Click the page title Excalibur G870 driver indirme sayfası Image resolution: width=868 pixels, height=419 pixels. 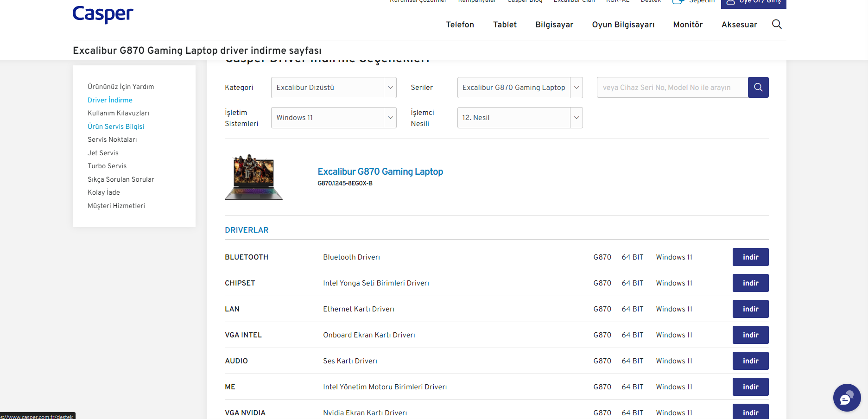(197, 51)
